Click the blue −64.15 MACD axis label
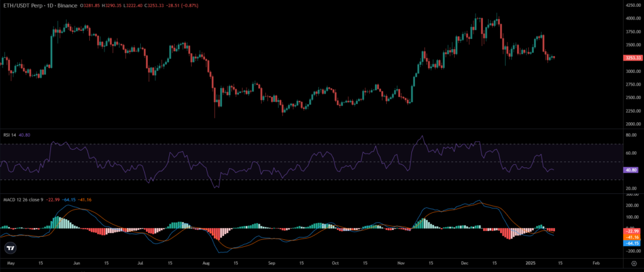Screen dimensions: 644x272 (x=631, y=243)
